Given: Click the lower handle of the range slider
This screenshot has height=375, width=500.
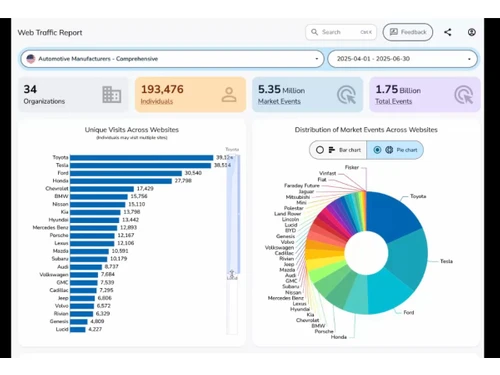Looking at the screenshot, I should point(232,274).
